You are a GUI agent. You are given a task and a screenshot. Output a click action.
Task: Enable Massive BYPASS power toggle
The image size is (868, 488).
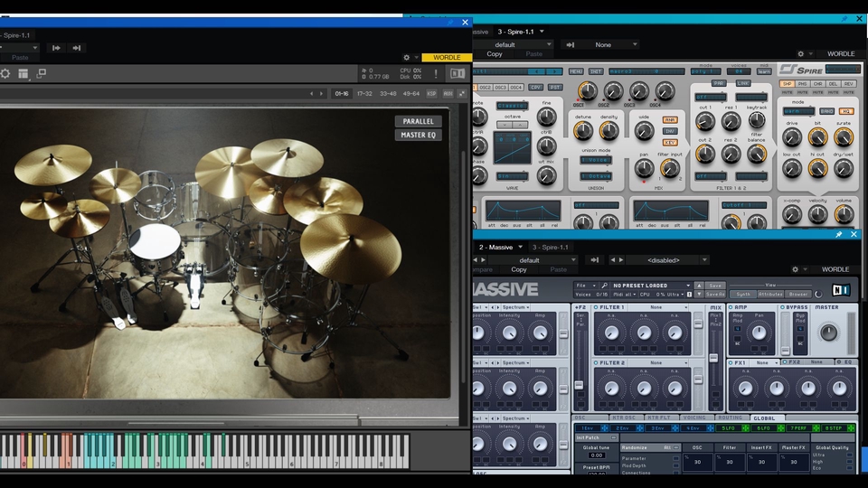pos(783,307)
